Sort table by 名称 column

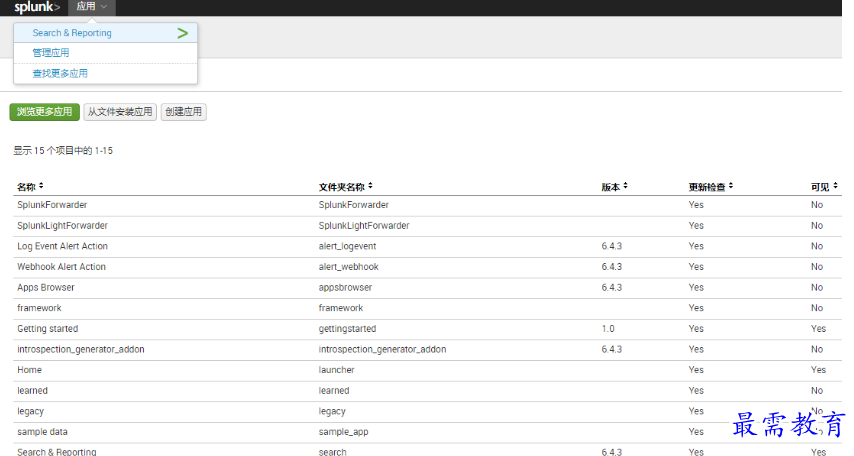click(30, 187)
